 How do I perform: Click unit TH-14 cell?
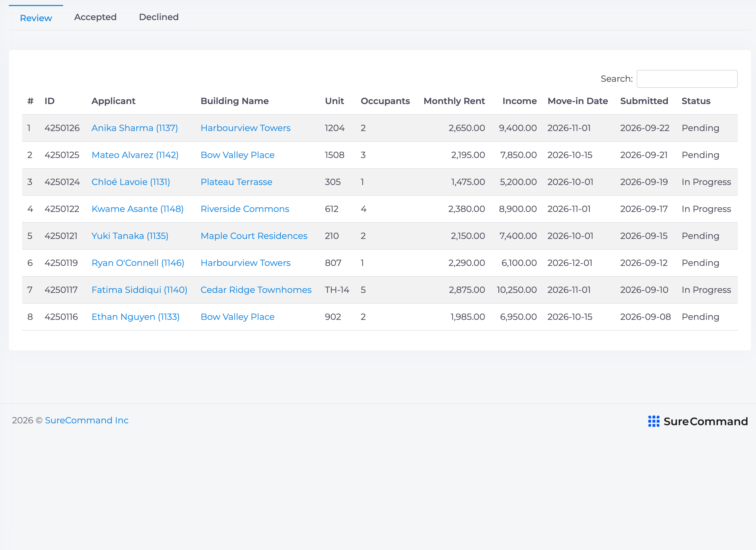[337, 290]
